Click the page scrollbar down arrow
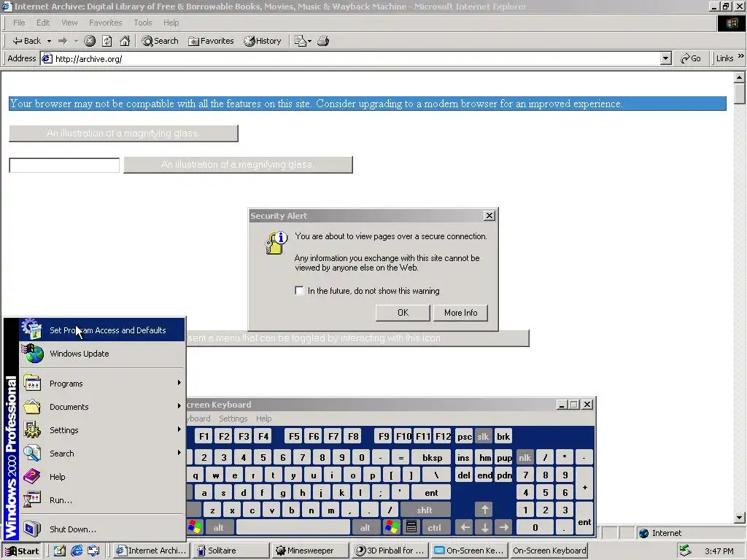The height and width of the screenshot is (560, 747). (740, 518)
